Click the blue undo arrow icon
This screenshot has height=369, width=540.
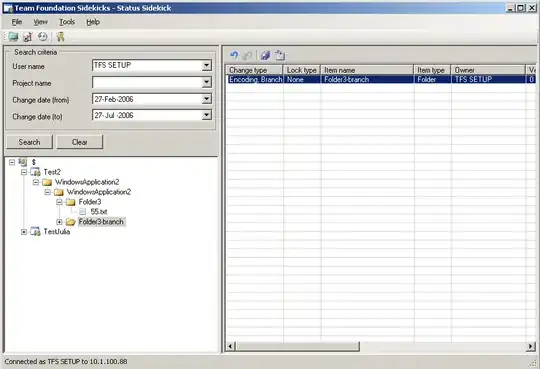coord(234,55)
